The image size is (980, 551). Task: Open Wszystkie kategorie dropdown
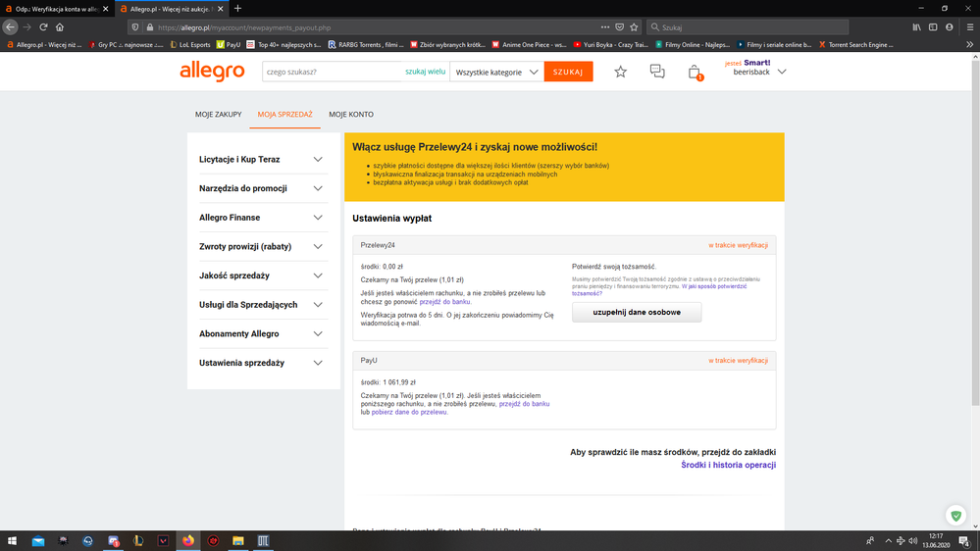(497, 72)
